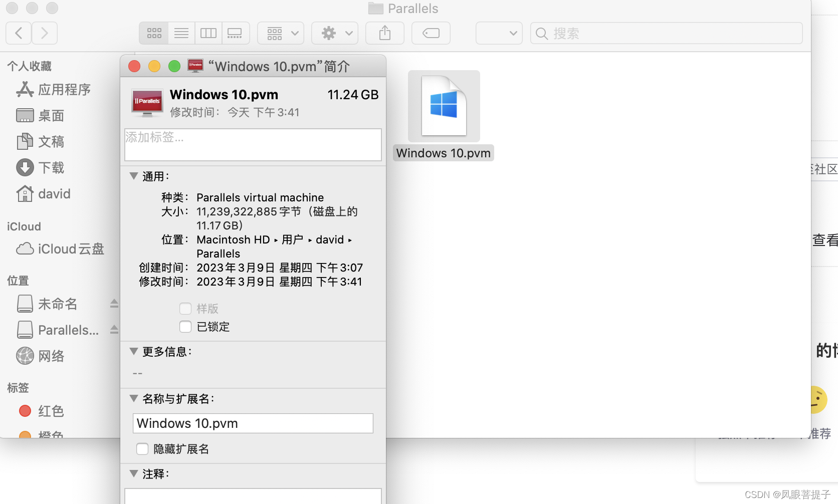This screenshot has width=838, height=504.
Task: Open 网络 in the sidebar
Action: tap(40, 356)
